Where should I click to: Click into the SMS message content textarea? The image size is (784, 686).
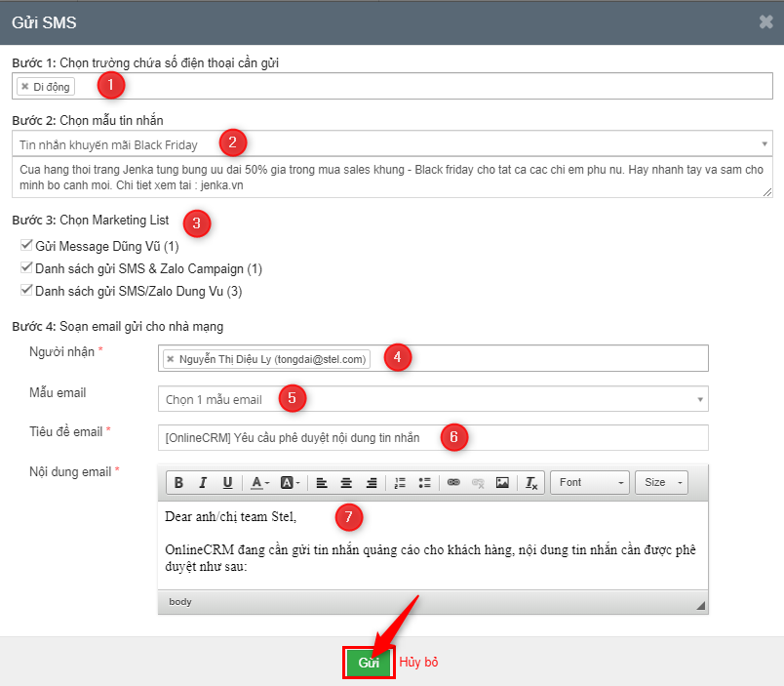tap(392, 178)
